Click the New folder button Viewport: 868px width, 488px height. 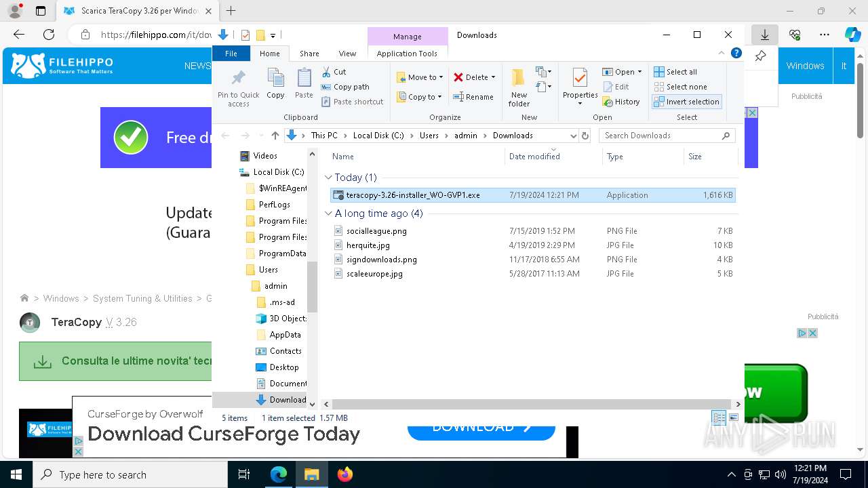[519, 88]
